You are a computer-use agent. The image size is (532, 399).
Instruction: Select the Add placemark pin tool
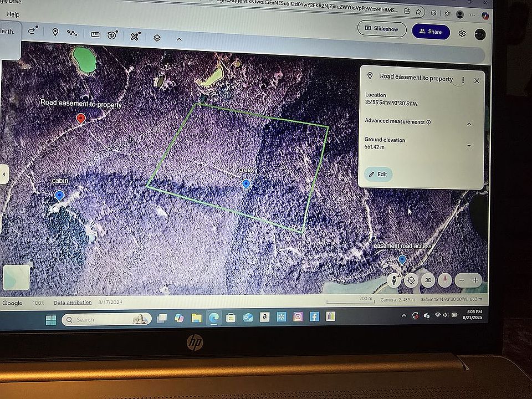coord(55,32)
